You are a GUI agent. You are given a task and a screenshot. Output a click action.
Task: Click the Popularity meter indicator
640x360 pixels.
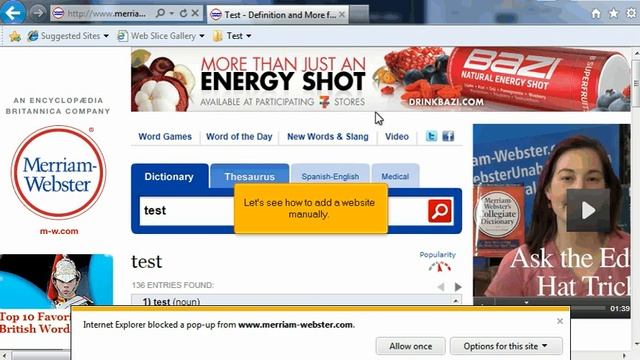pos(440,267)
